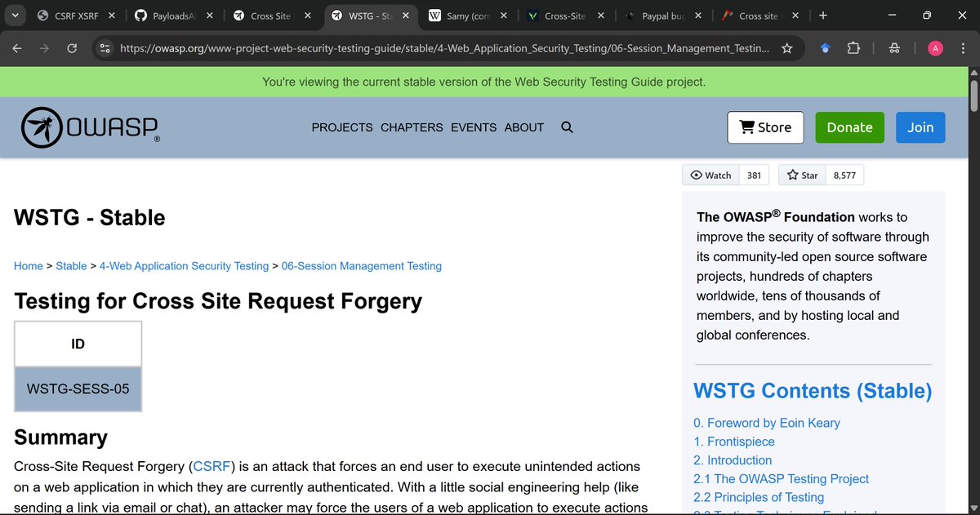Close the CSRF XSRF tab
Image resolution: width=980 pixels, height=515 pixels.
[x=111, y=16]
